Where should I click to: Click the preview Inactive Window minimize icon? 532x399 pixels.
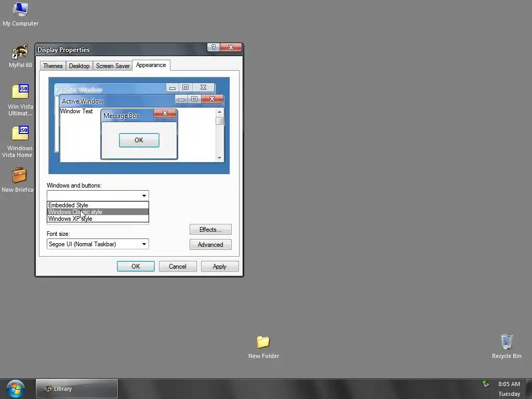point(172,87)
